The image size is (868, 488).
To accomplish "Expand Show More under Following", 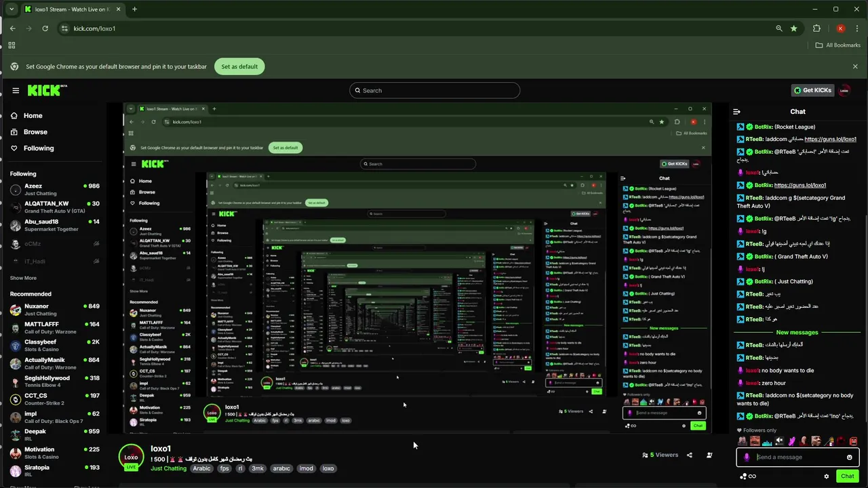I will pyautogui.click(x=23, y=278).
